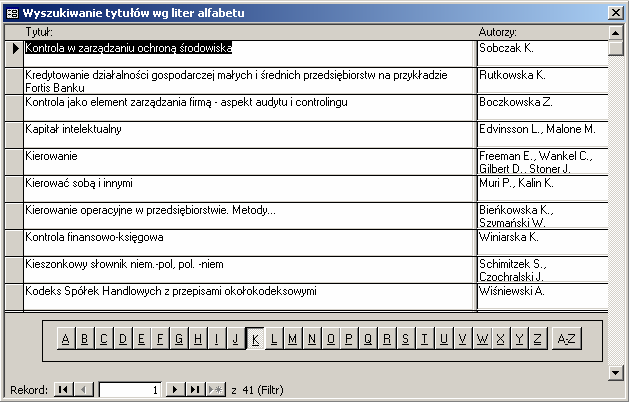Viewport: 629px width, 402px height.
Task: Go to the next record
Action: pyautogui.click(x=175, y=389)
